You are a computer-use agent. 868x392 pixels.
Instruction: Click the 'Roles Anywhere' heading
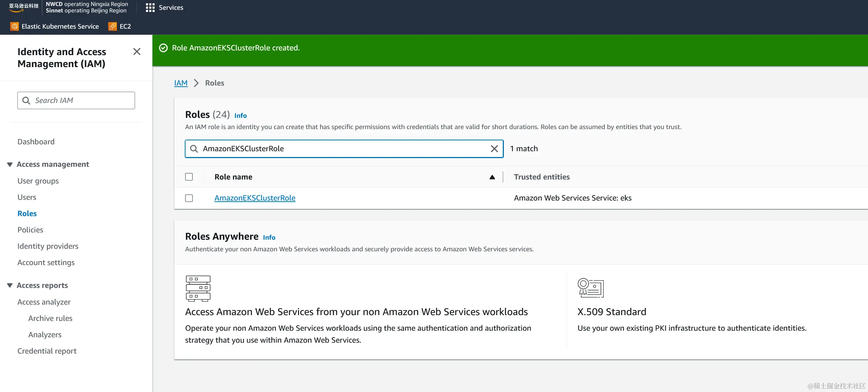coord(222,236)
